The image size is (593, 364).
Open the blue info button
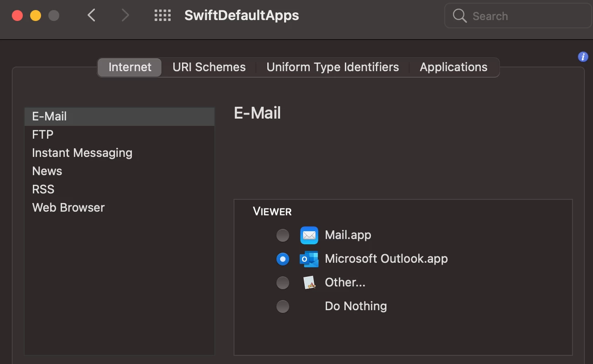(x=583, y=57)
